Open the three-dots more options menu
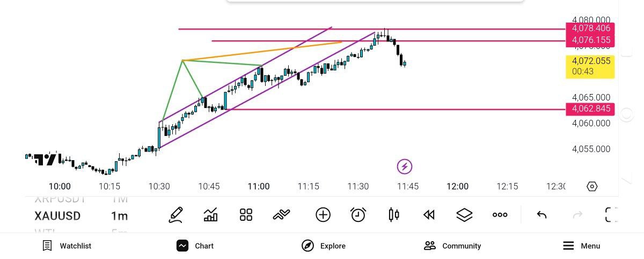Screen dimensions: 644x259 click(x=500, y=215)
